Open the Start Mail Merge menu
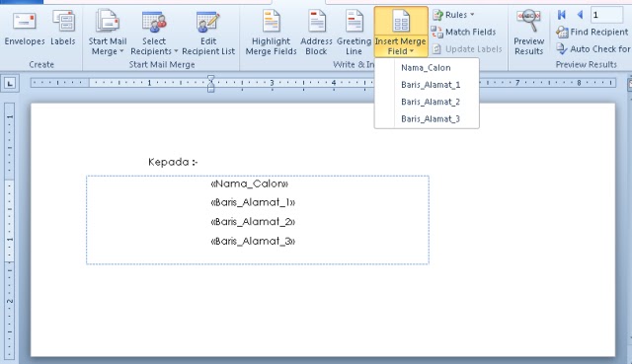The width and height of the screenshot is (632, 364). [x=108, y=34]
